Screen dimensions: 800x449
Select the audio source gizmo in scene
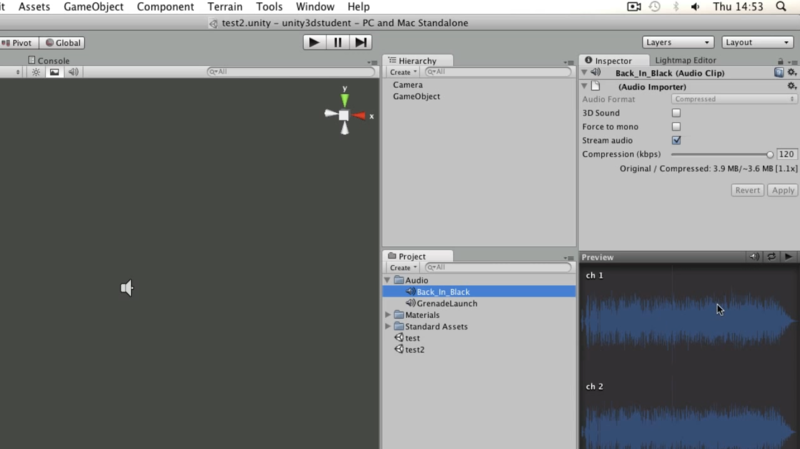coord(127,288)
